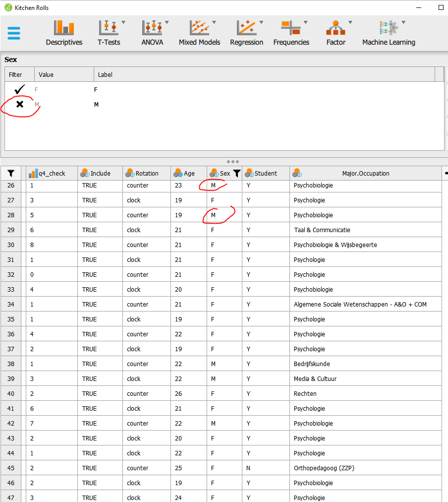Click the Filter column header
Screen dimensions: 448x502
tap(19, 74)
